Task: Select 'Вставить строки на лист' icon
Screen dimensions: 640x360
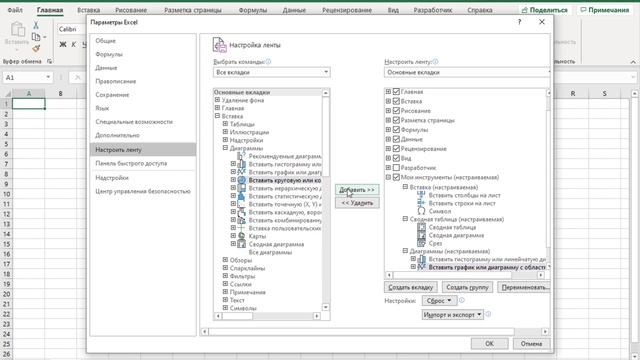Action: click(x=421, y=203)
